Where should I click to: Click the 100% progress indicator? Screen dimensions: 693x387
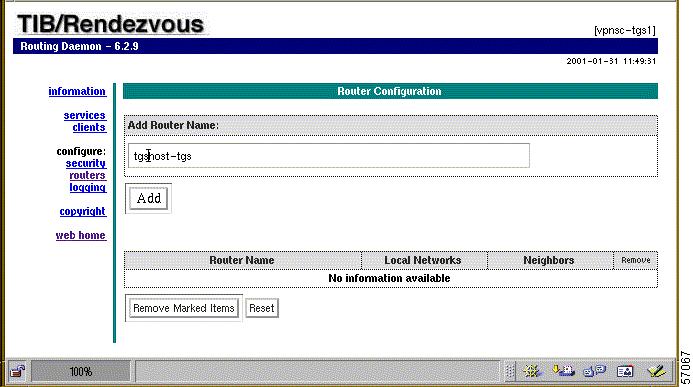coord(80,372)
